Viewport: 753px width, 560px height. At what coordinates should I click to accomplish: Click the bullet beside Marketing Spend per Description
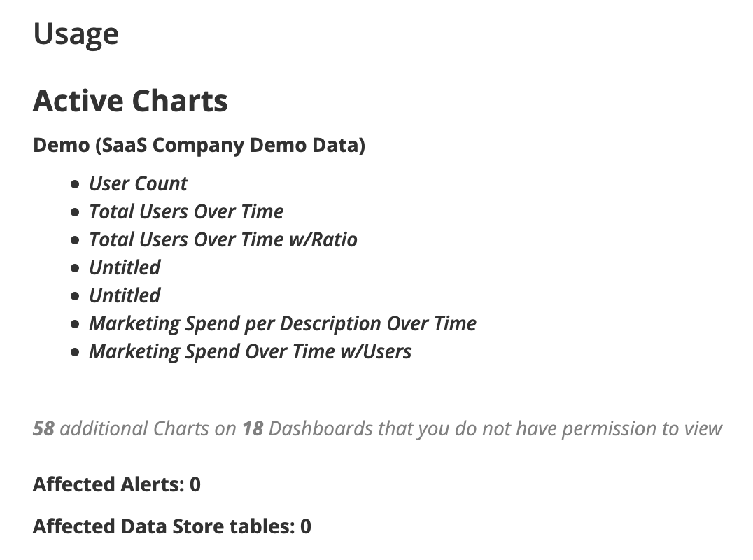[x=75, y=324]
